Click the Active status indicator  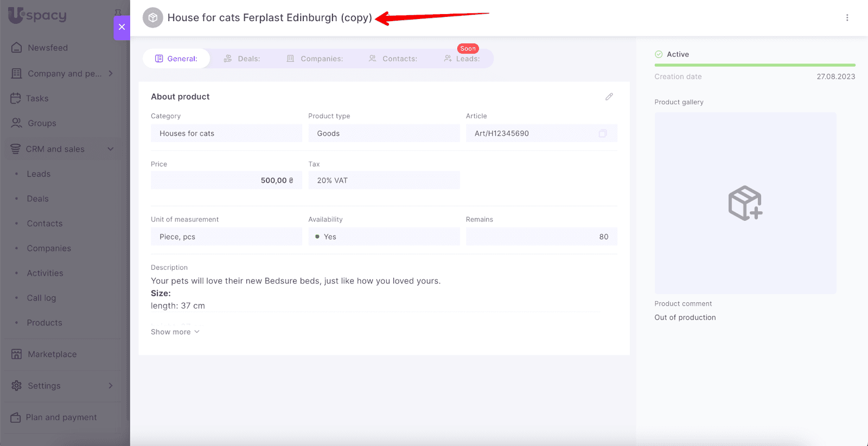pos(672,54)
